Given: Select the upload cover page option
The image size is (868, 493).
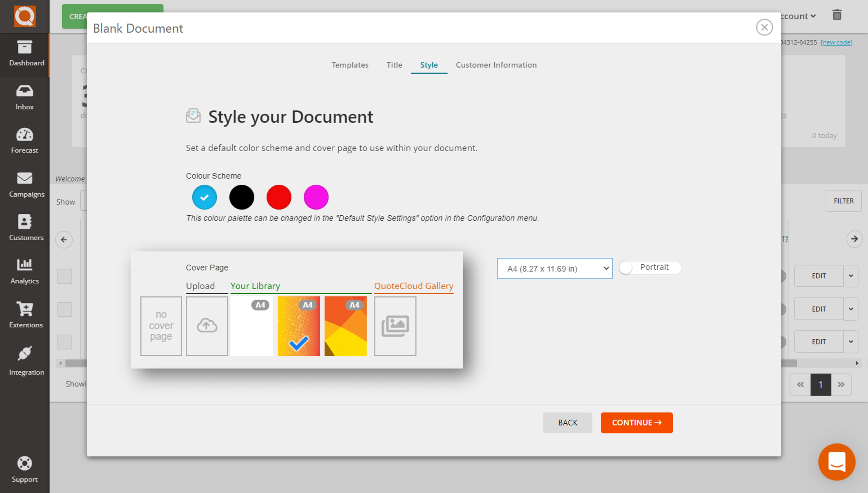Looking at the screenshot, I should click(207, 326).
